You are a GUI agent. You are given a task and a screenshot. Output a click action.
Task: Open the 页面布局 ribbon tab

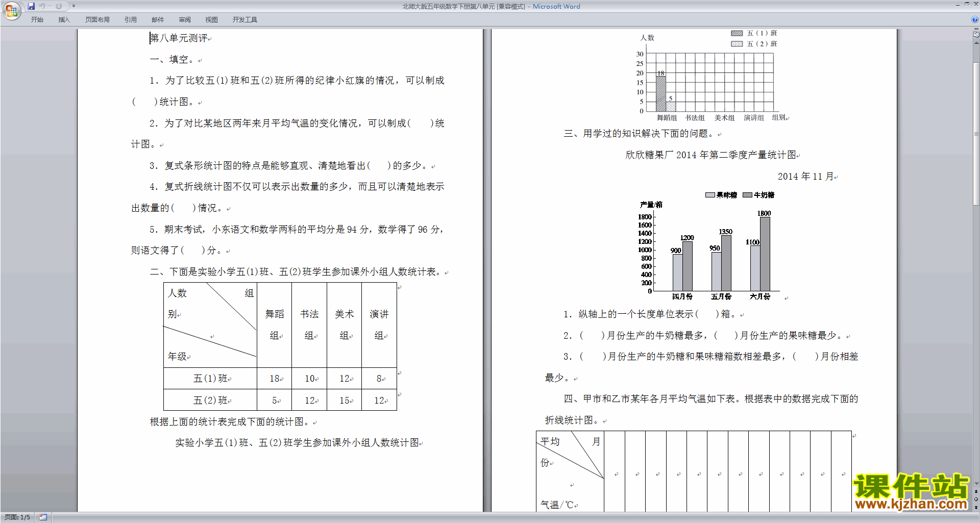click(97, 20)
